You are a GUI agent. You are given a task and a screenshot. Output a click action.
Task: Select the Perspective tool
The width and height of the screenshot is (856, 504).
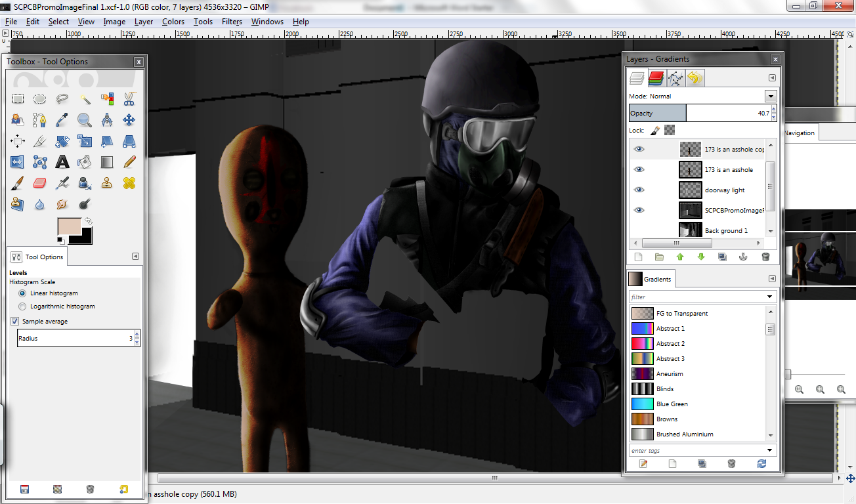129,141
